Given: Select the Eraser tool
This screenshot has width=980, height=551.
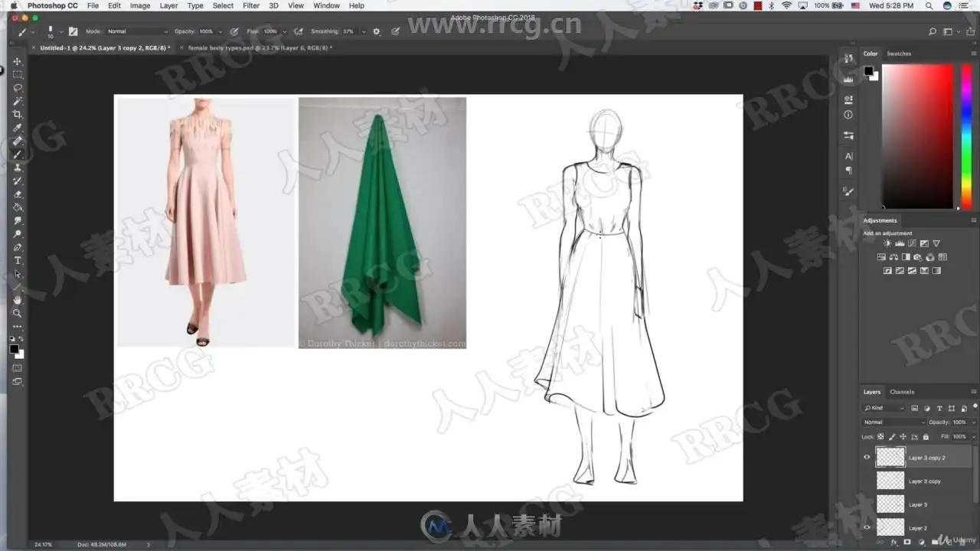Looking at the screenshot, I should [x=17, y=194].
